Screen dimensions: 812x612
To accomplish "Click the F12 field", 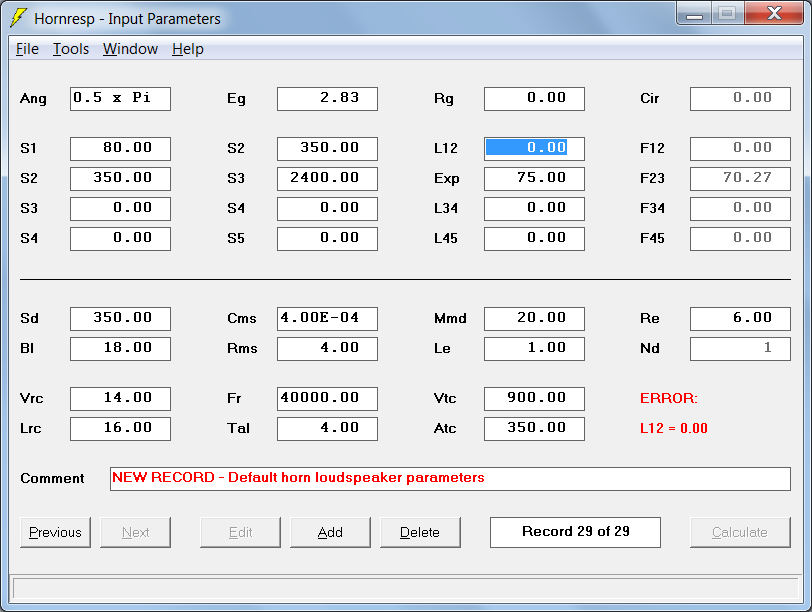I will coord(741,149).
